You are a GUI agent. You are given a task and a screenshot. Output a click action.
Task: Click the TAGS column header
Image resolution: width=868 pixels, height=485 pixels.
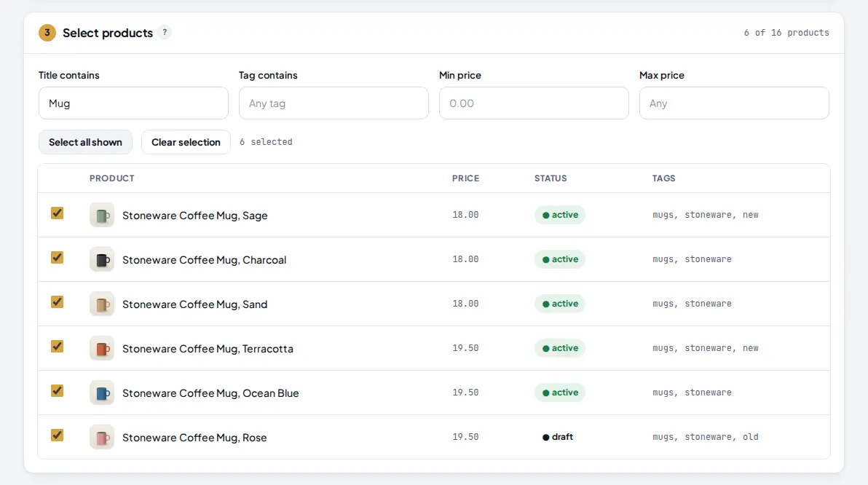coord(663,178)
